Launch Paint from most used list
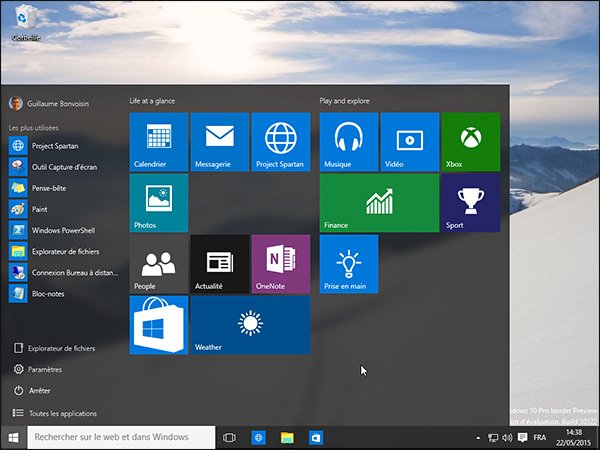This screenshot has height=450, width=600. 63,209
